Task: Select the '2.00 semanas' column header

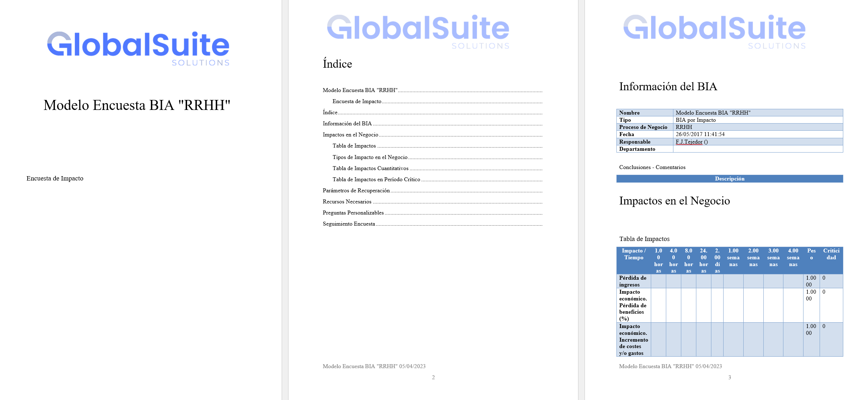Action: [753, 261]
